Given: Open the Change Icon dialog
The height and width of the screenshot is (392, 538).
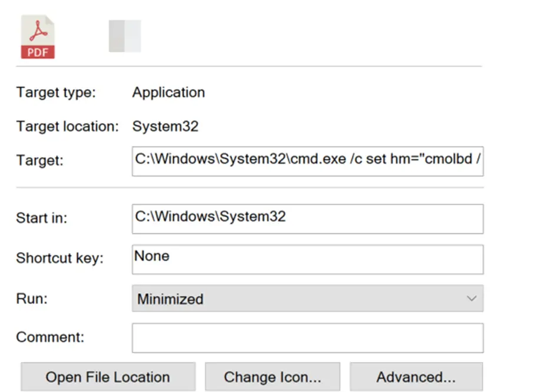Looking at the screenshot, I should coord(273,377).
